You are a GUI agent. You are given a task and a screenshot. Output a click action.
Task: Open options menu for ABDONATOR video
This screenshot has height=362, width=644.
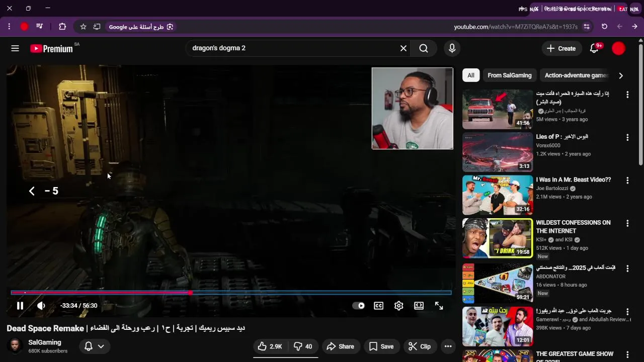tap(627, 268)
